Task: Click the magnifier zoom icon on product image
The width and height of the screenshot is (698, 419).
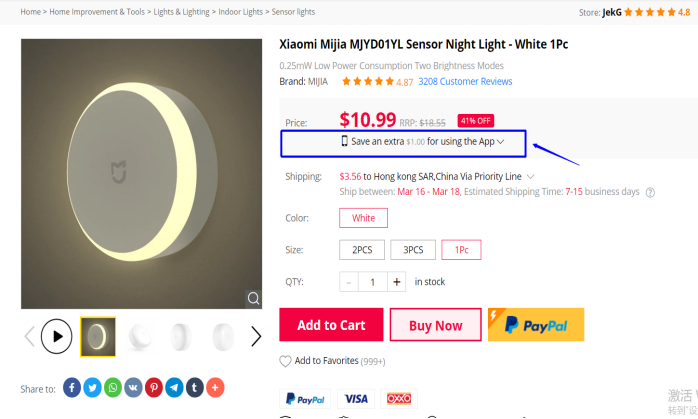Action: click(253, 298)
